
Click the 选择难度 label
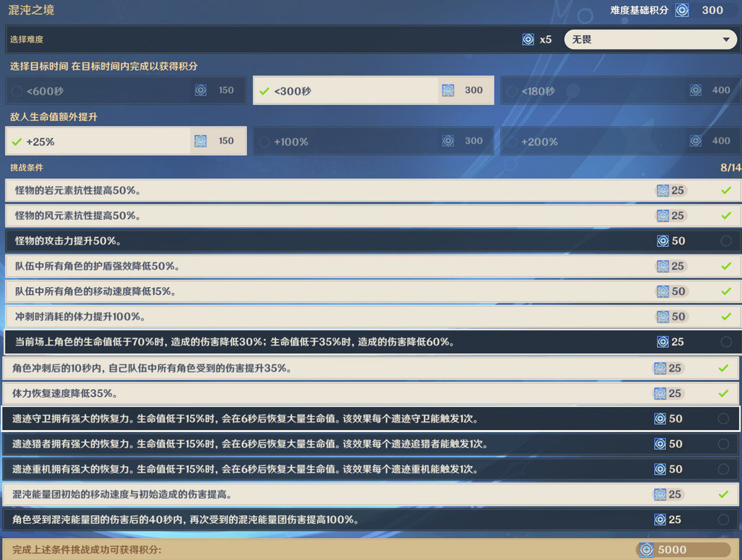(x=27, y=39)
